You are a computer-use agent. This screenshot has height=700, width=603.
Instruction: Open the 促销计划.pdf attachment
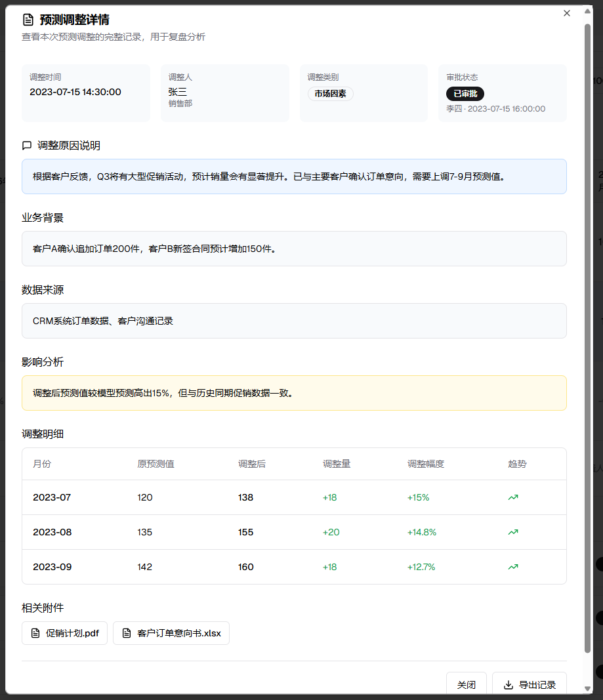(72, 634)
